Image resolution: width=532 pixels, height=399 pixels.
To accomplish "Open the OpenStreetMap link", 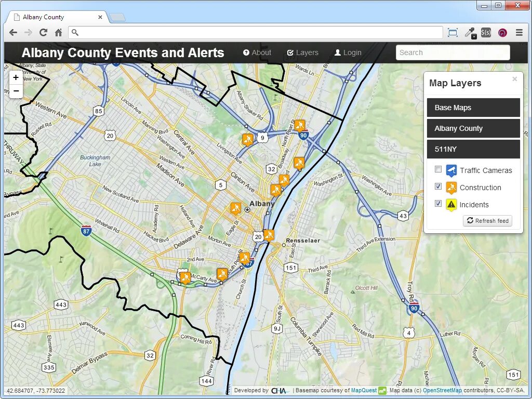I will click(x=442, y=391).
